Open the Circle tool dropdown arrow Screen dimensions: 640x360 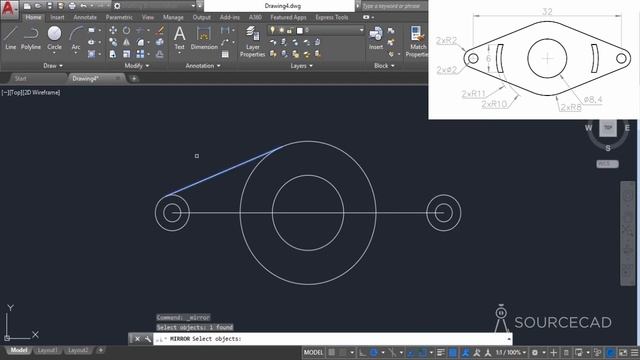[54, 53]
